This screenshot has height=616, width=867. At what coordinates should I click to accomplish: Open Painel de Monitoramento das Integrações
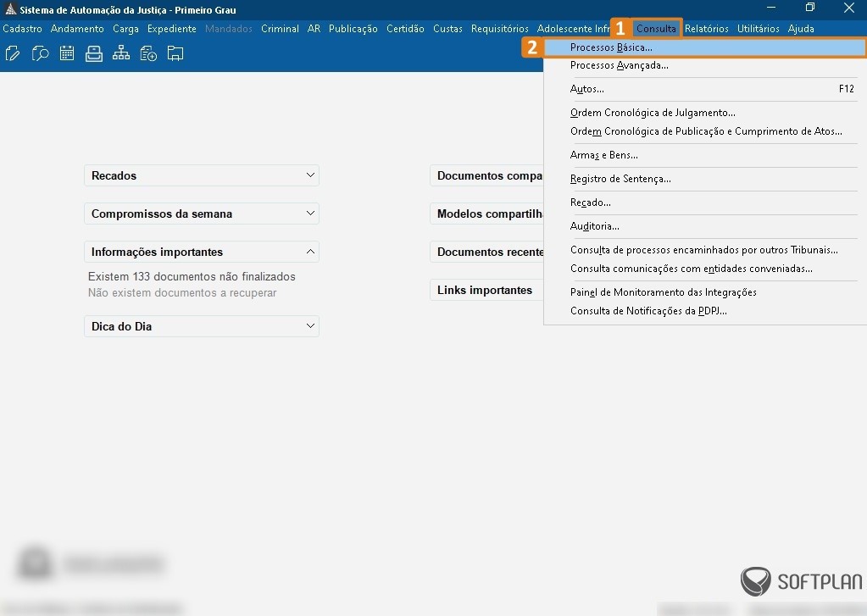click(x=704, y=292)
